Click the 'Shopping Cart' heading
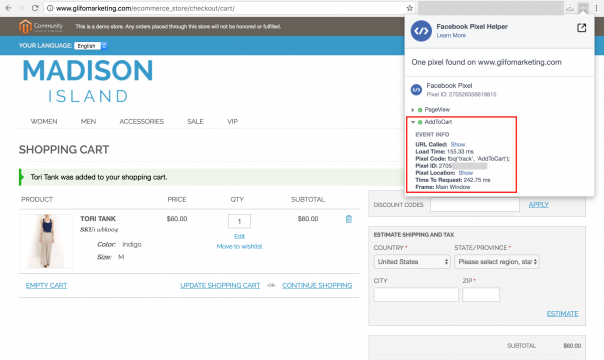This screenshot has height=360, width=604. pos(64,149)
